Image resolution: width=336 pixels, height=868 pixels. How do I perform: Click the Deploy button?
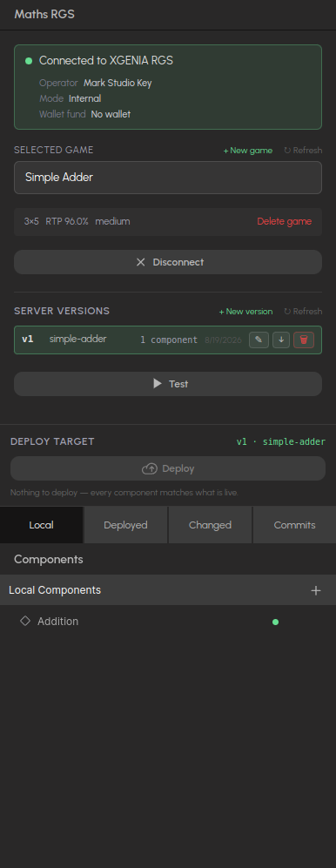coord(168,468)
